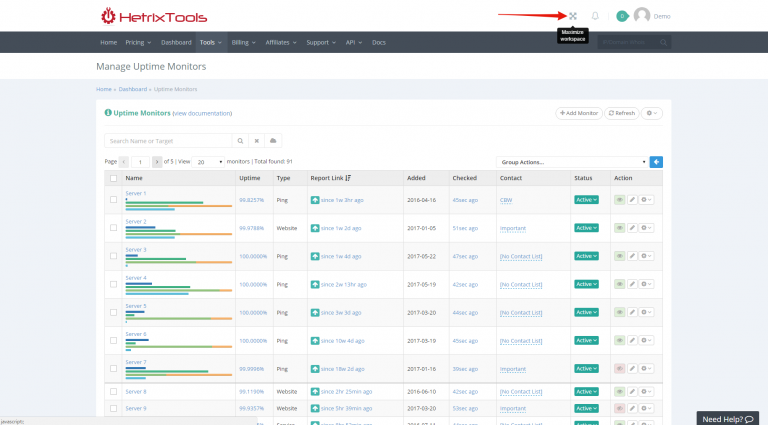Toggle Server 1 public report eye icon

pyautogui.click(x=620, y=200)
